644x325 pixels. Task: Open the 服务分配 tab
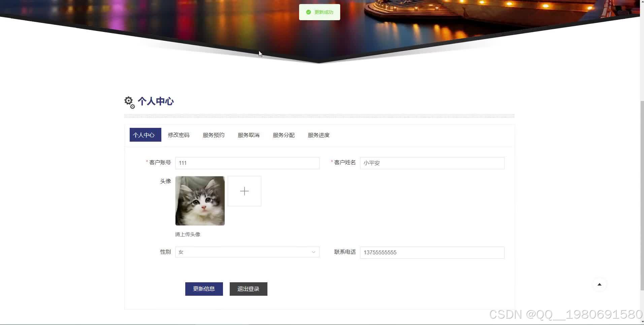coord(283,135)
